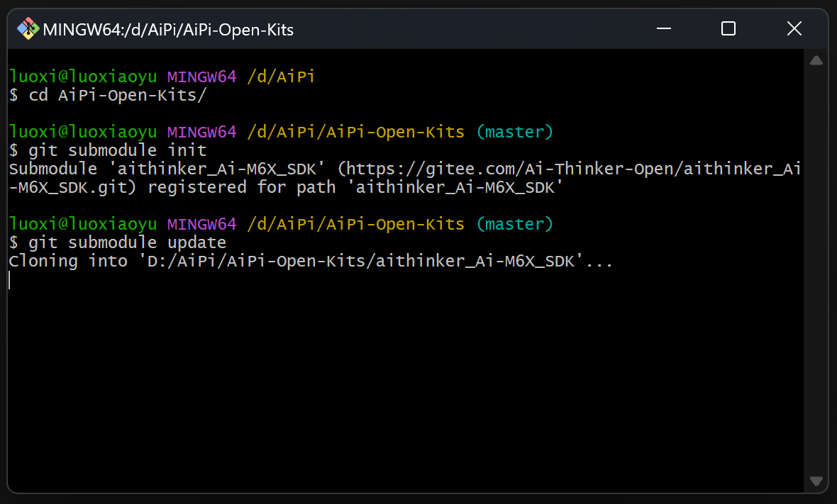Click the scrollbar down arrow

(x=816, y=481)
